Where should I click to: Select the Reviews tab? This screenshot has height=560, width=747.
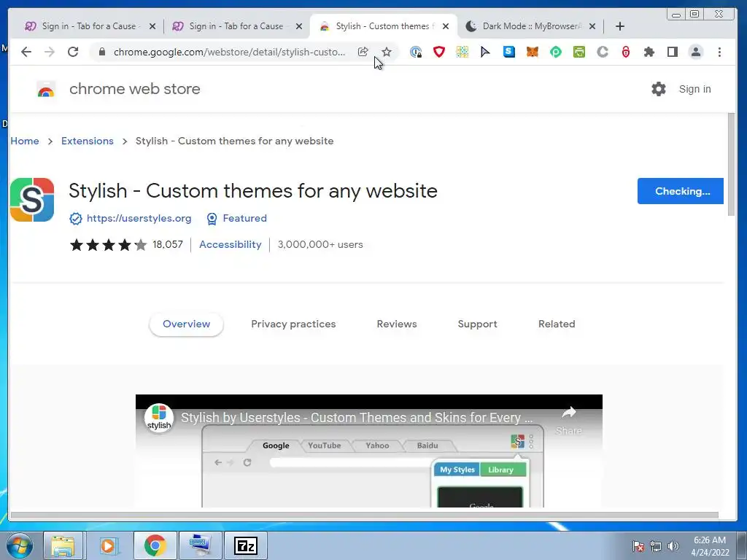pos(397,324)
